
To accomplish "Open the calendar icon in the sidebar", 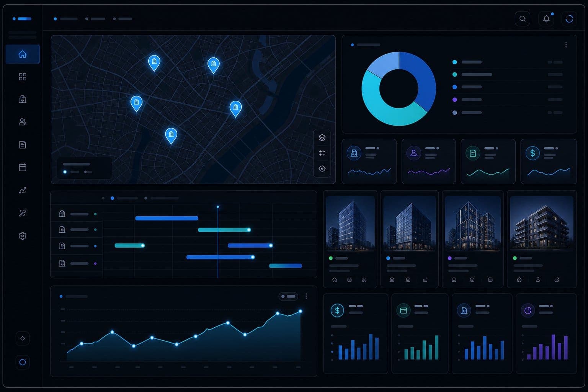I will 23,167.
